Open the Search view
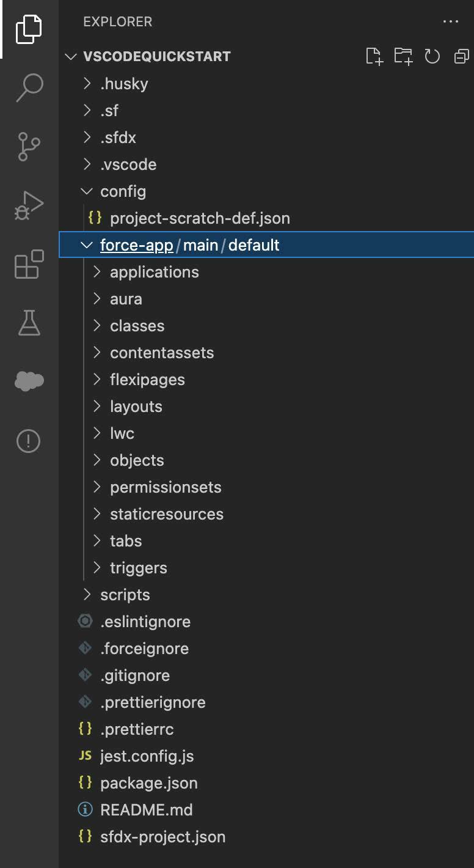 tap(28, 88)
